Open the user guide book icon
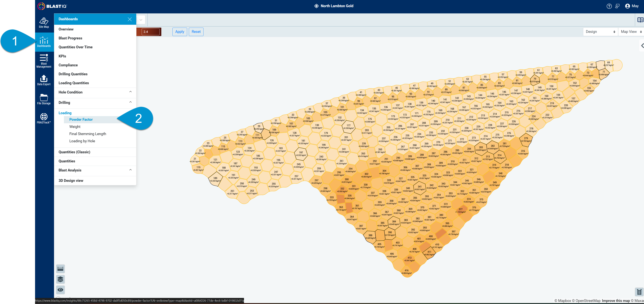Image resolution: width=644 pixels, height=304 pixels. tap(640, 19)
